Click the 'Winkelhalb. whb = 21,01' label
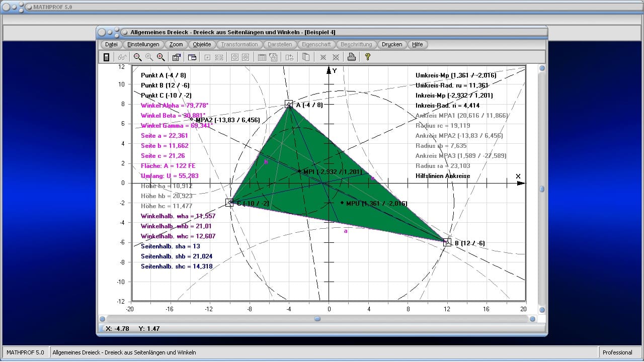 [176, 226]
